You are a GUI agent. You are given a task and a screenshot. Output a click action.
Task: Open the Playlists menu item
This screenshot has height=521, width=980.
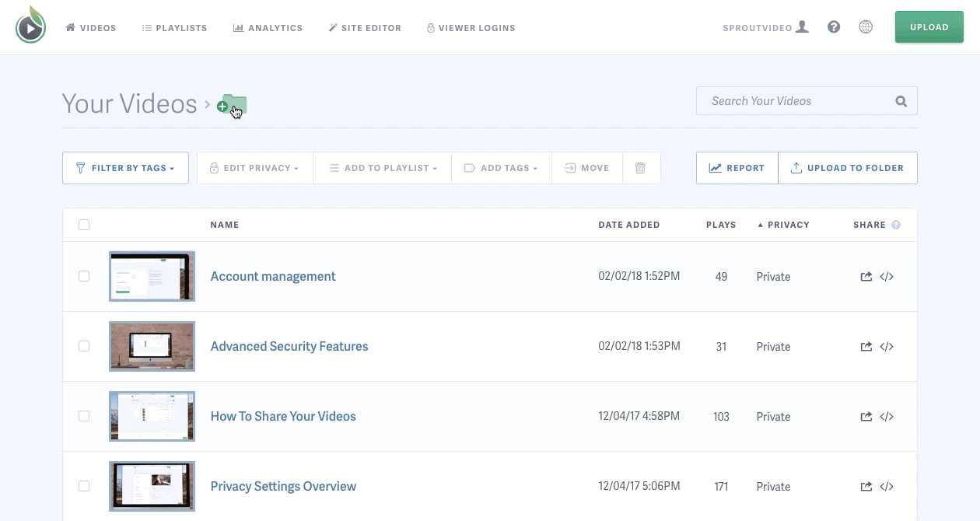tap(174, 28)
